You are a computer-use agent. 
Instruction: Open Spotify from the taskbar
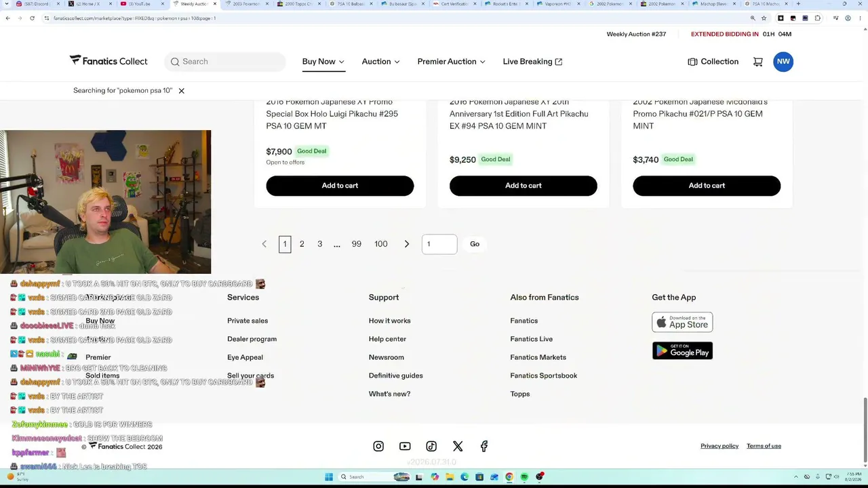(x=524, y=477)
